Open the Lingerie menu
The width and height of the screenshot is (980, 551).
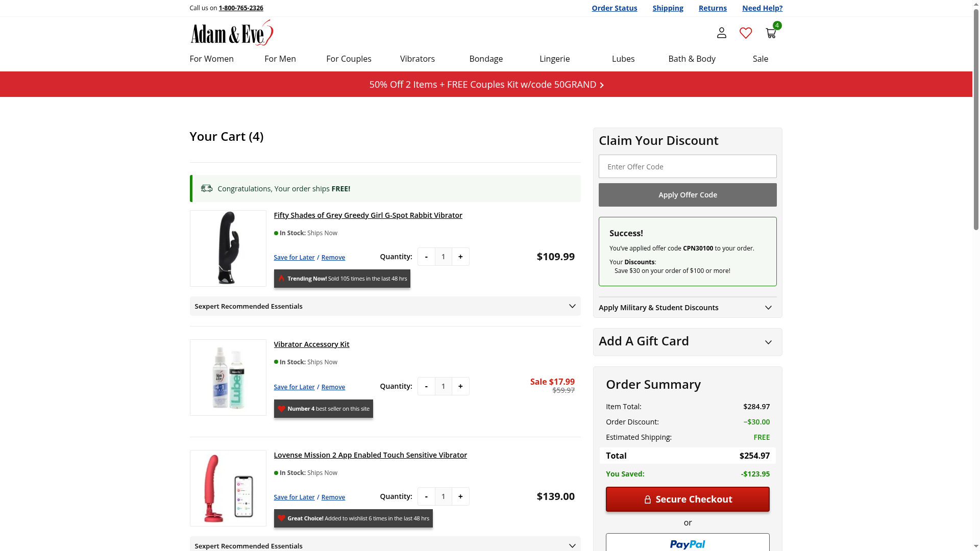tap(554, 59)
